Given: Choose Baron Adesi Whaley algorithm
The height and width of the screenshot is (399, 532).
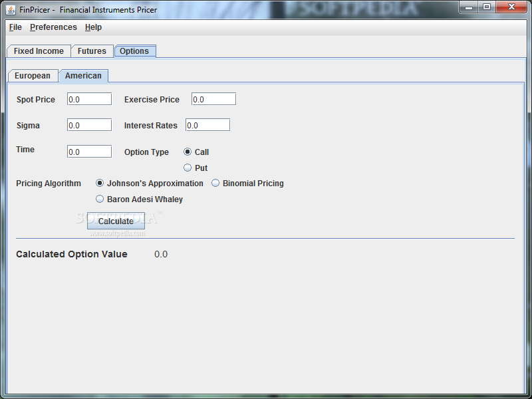Looking at the screenshot, I should click(140, 199).
